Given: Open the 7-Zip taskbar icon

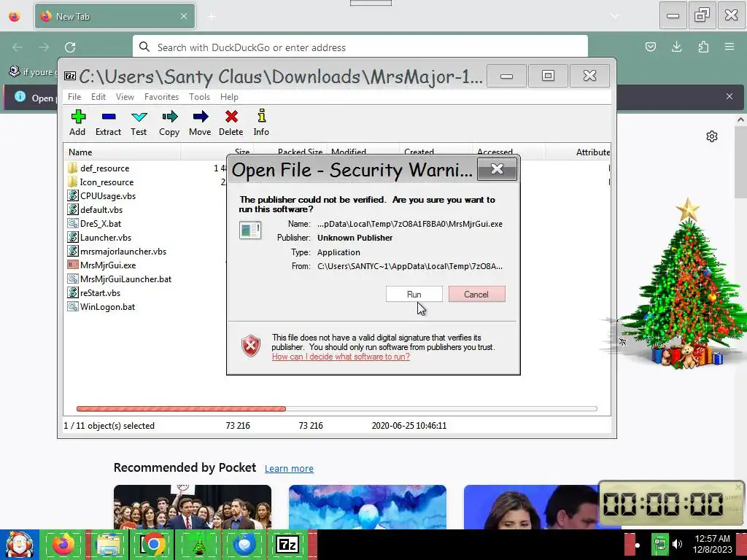Looking at the screenshot, I should (x=287, y=544).
